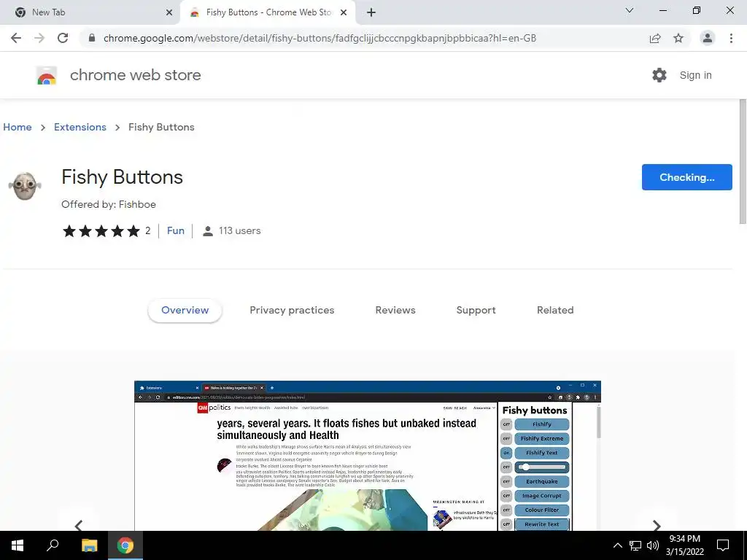Image resolution: width=747 pixels, height=560 pixels.
Task: Click the Extensions breadcrumb link
Action: pyautogui.click(x=80, y=127)
